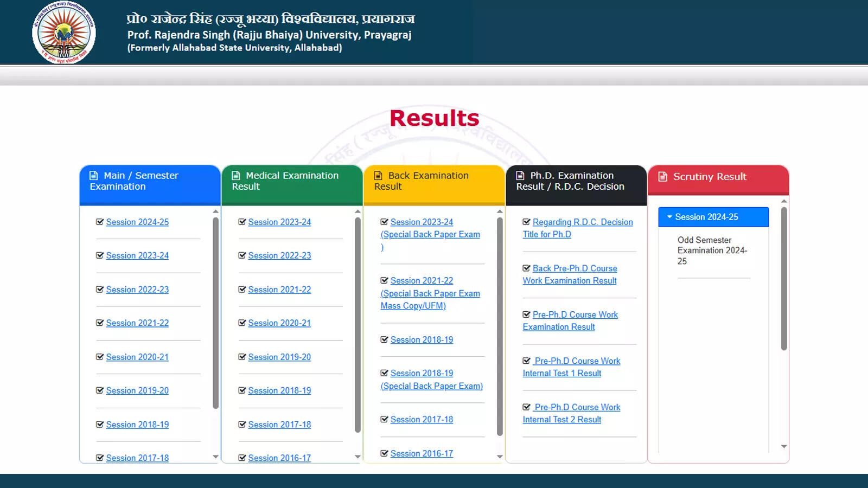Screen dimensions: 868x488
Task: Click check icon beside Back Exam Session 2017-18
Action: (384, 419)
